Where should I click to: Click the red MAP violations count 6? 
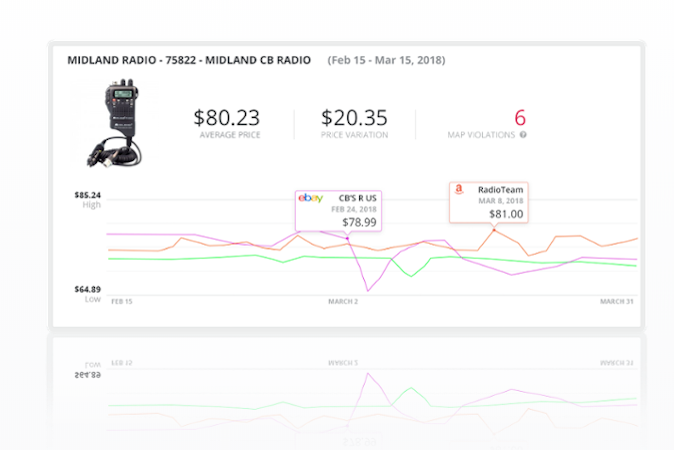pyautogui.click(x=520, y=117)
